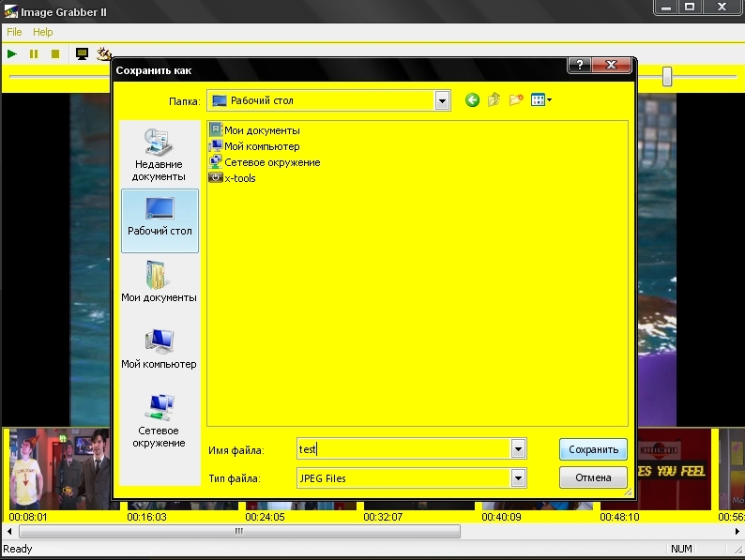Select Сетевое окружение in places bar

[x=159, y=421]
